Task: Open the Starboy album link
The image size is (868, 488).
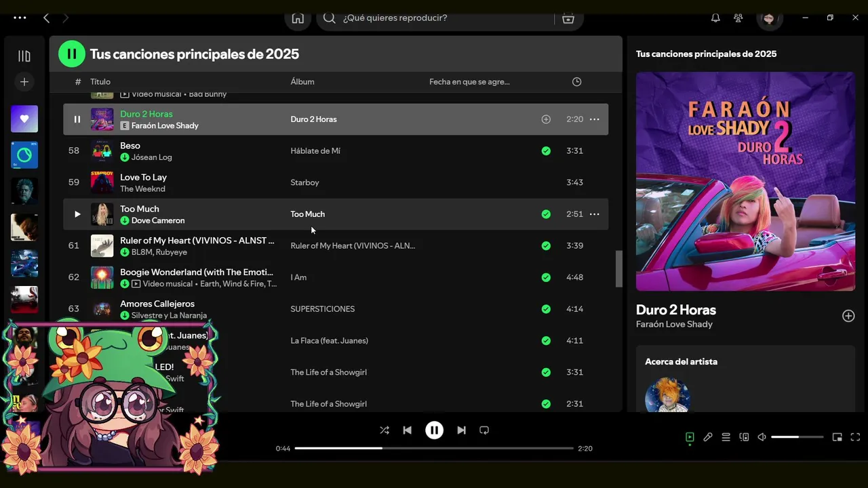Action: pyautogui.click(x=304, y=182)
